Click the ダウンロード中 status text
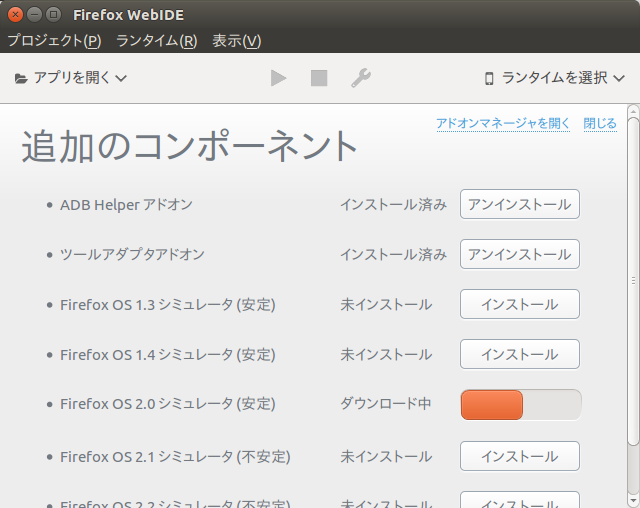The height and width of the screenshot is (508, 640). point(386,404)
